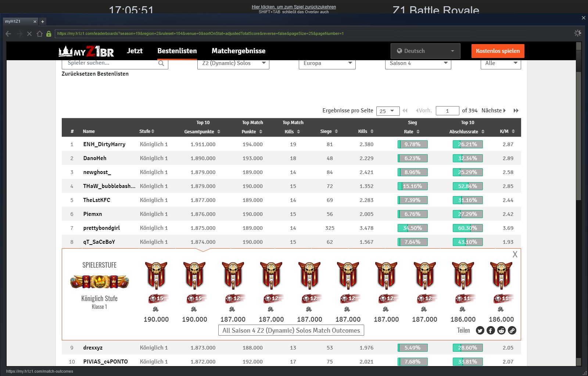Open the Matchergebnisse tab

(239, 51)
